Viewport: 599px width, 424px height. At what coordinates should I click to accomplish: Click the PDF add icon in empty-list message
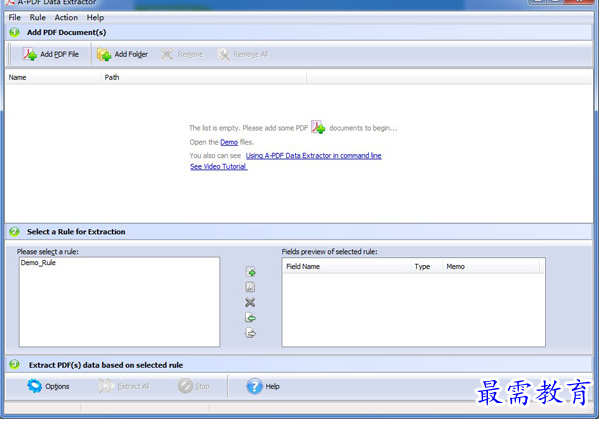click(x=318, y=127)
